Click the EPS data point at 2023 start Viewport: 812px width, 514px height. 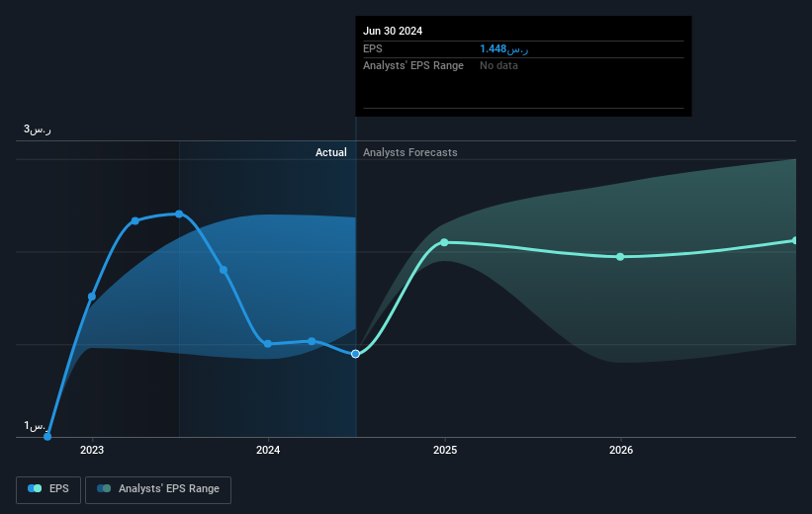(x=92, y=297)
